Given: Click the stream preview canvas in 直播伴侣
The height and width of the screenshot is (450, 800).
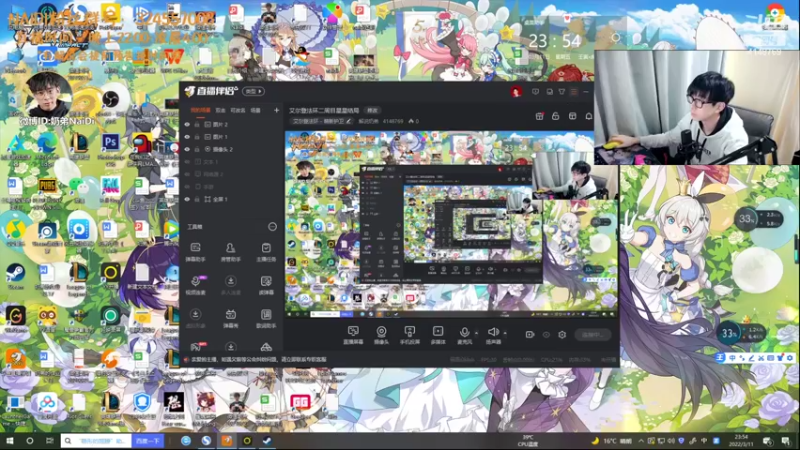Looking at the screenshot, I should (x=452, y=224).
